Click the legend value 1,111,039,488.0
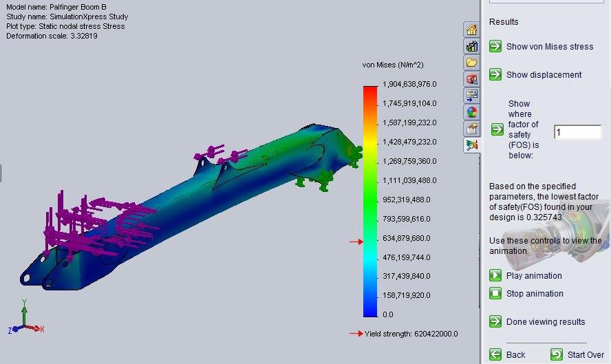Viewport: 611px width, 364px height. click(x=409, y=180)
